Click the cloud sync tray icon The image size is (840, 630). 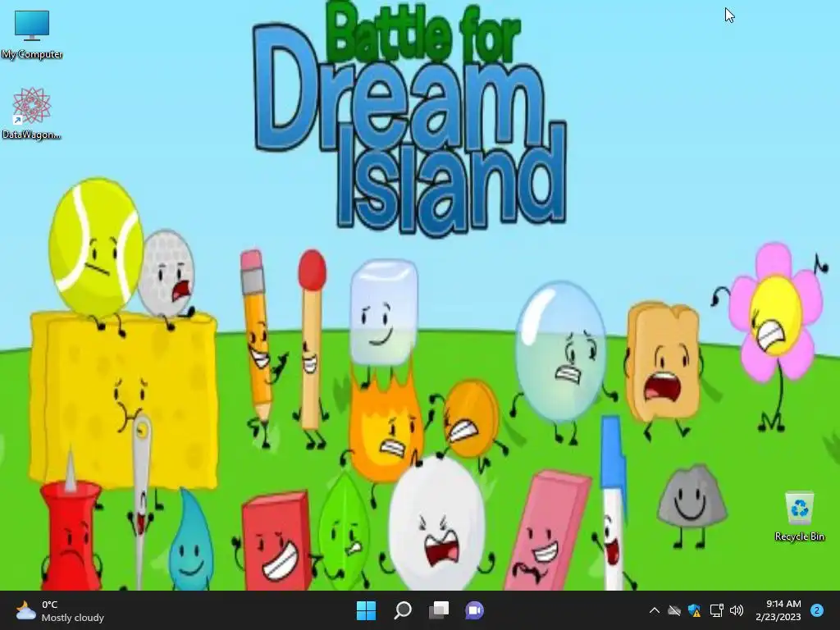[674, 610]
